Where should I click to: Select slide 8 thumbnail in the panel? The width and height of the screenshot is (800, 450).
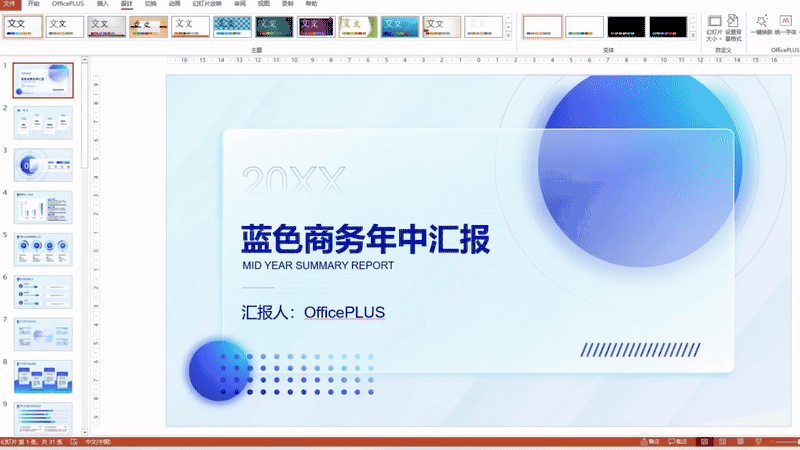pyautogui.click(x=43, y=377)
